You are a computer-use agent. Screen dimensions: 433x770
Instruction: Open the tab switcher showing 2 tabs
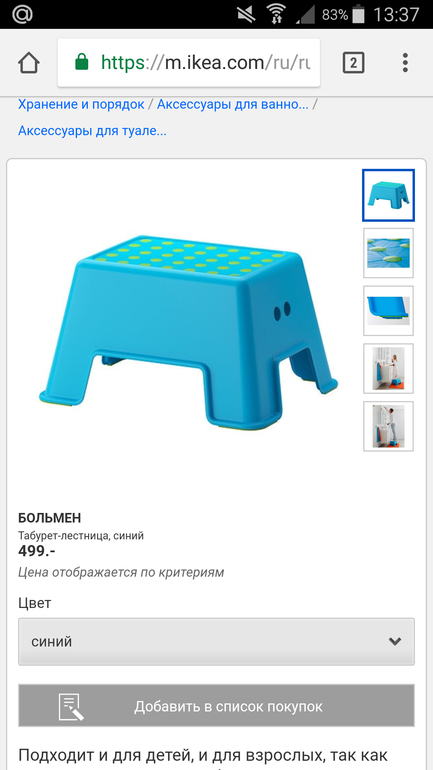click(353, 63)
